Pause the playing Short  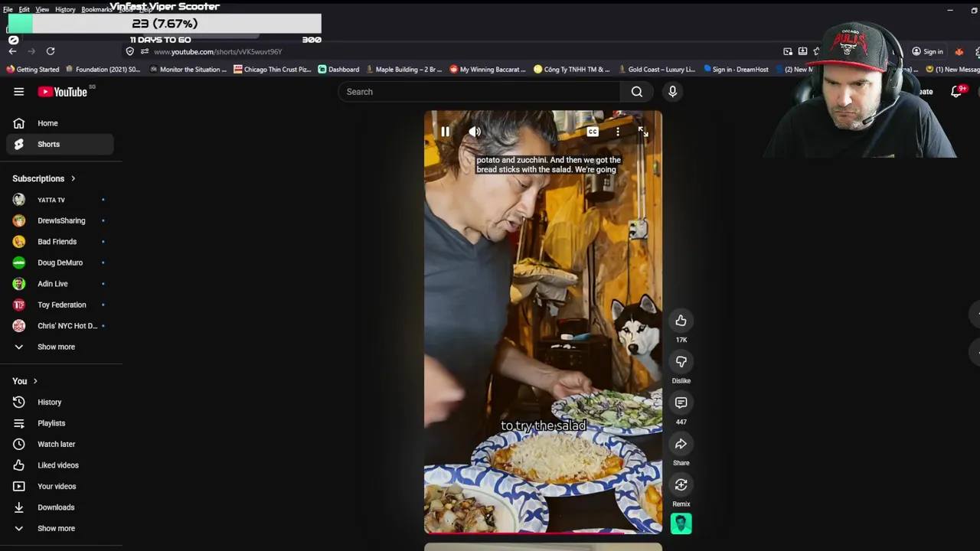pos(445,132)
